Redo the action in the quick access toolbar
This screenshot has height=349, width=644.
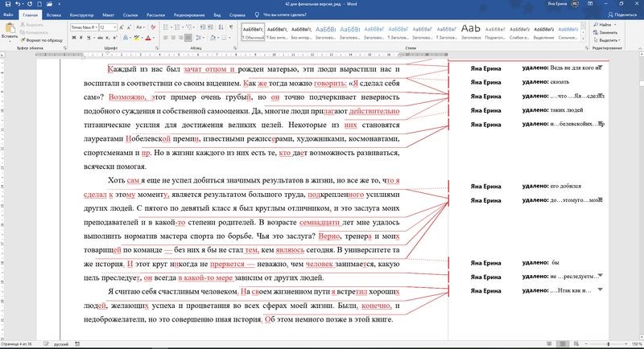[x=29, y=4]
